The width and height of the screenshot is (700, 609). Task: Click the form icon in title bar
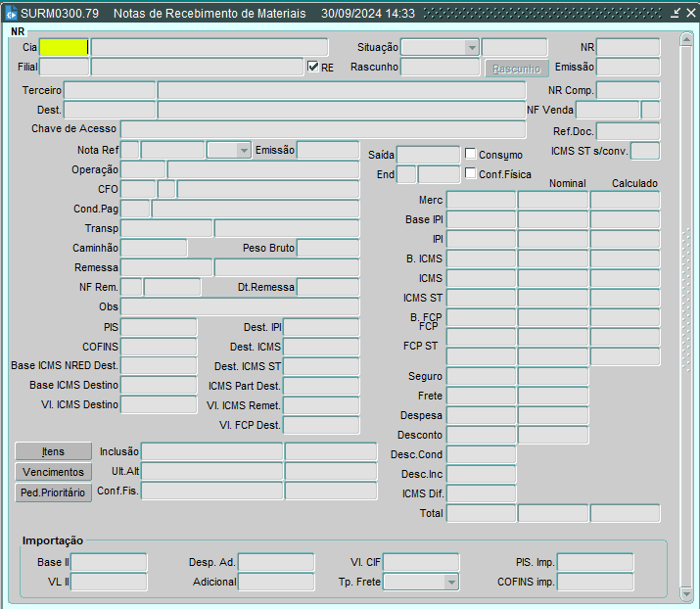pyautogui.click(x=11, y=14)
